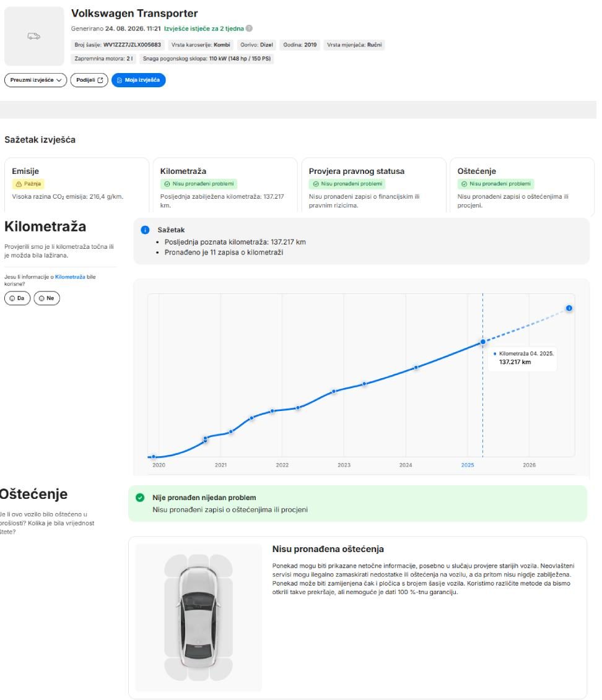Answer Ne to mileage feedback question
This screenshot has width=602, height=700.
(47, 298)
